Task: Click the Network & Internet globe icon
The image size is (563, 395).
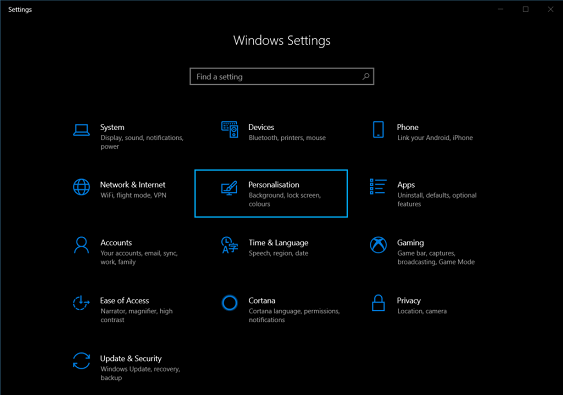Action: pos(82,187)
